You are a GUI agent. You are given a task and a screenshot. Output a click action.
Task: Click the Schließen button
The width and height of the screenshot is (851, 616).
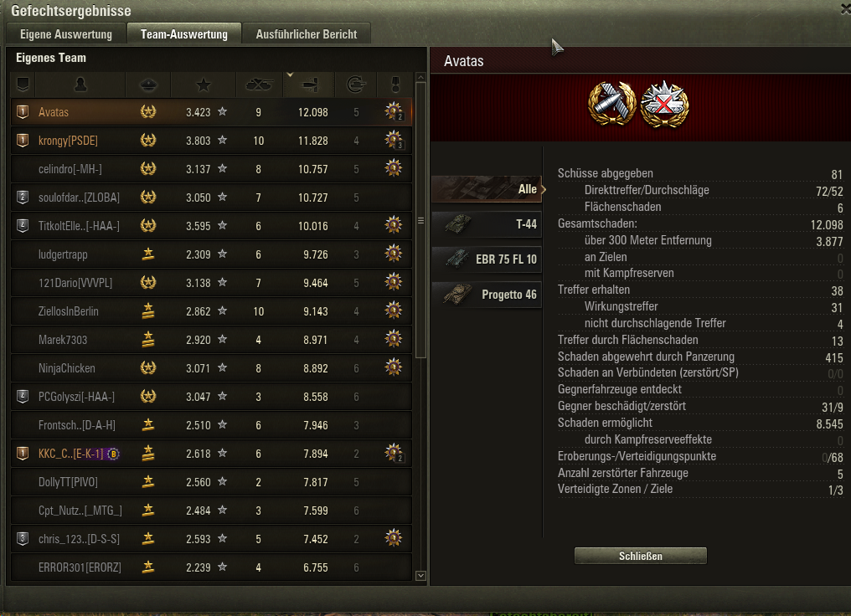641,556
